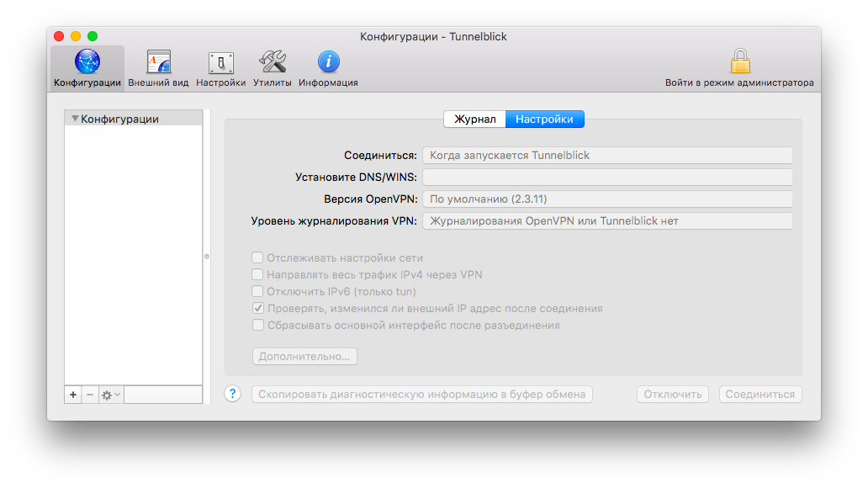Click the sidebar split divider handle
Screen dimensions: 868x488
click(x=207, y=257)
